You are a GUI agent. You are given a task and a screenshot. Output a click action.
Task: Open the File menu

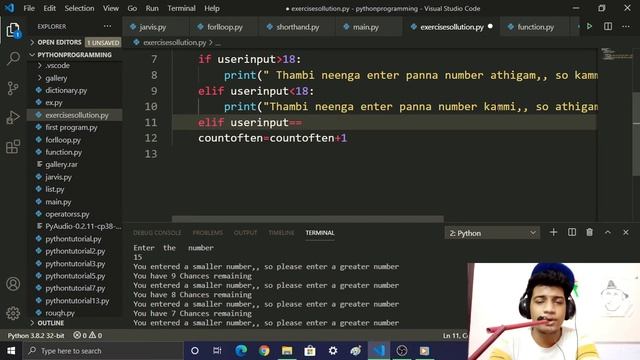coord(29,8)
